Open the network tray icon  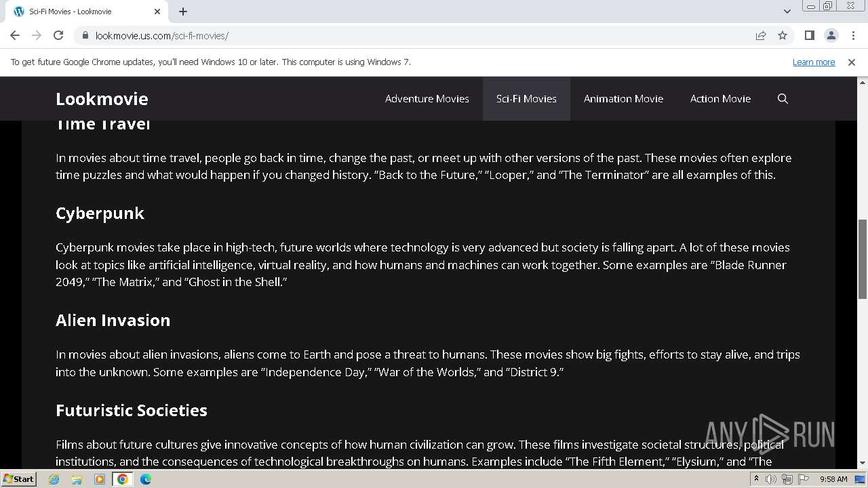pyautogui.click(x=787, y=479)
